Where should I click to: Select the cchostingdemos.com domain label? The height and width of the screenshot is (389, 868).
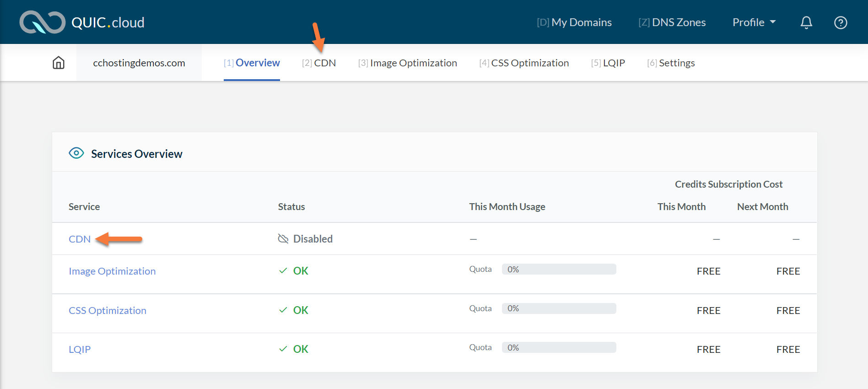tap(139, 63)
